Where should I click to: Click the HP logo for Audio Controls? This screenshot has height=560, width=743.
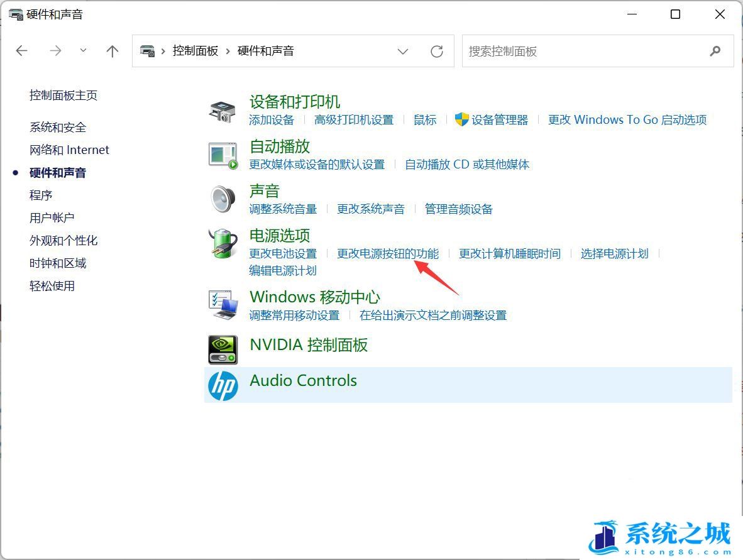point(223,383)
